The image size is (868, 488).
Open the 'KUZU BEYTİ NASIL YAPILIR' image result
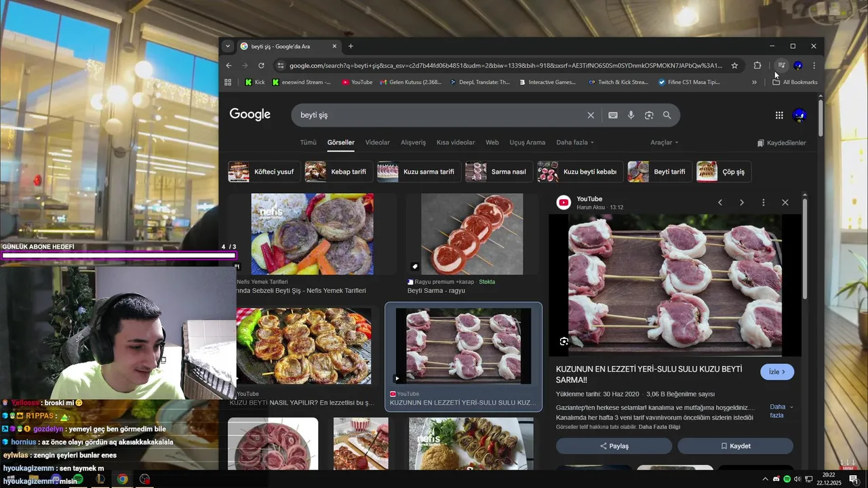[x=304, y=346]
